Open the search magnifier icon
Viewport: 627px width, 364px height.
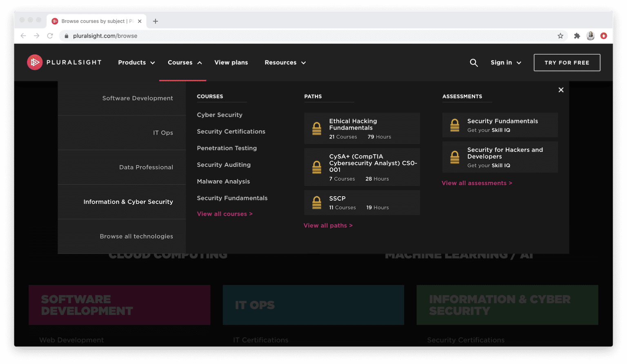tap(474, 62)
